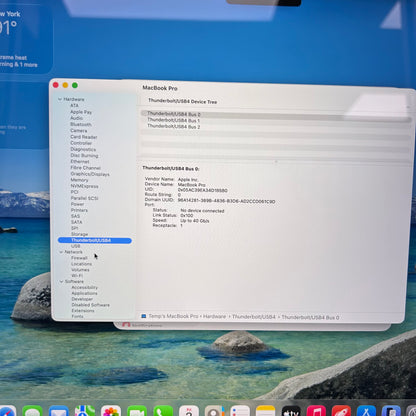This screenshot has height=416, width=416.
Task: Select Developer under Software
Action: (82, 299)
